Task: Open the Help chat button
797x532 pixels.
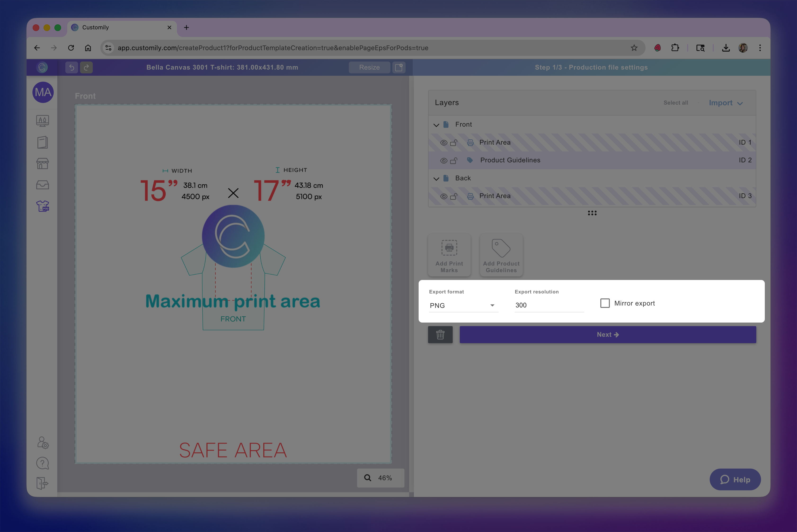Action: pos(735,479)
